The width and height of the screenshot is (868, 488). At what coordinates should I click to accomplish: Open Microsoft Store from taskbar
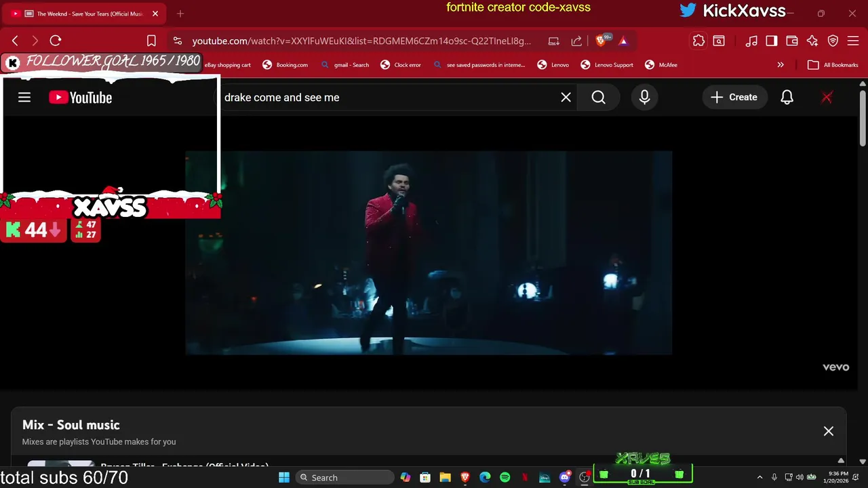pyautogui.click(x=425, y=478)
